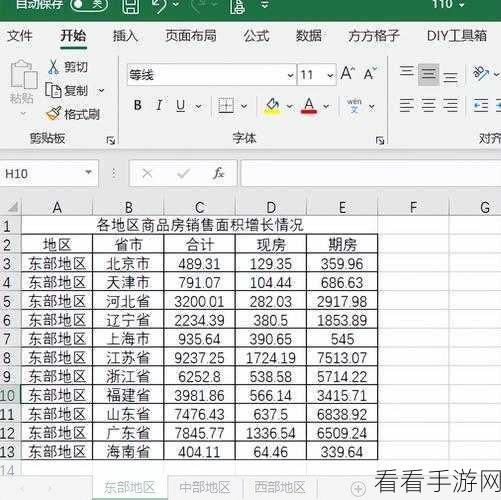Apply yellow fill color
The image size is (501, 500).
tap(272, 106)
